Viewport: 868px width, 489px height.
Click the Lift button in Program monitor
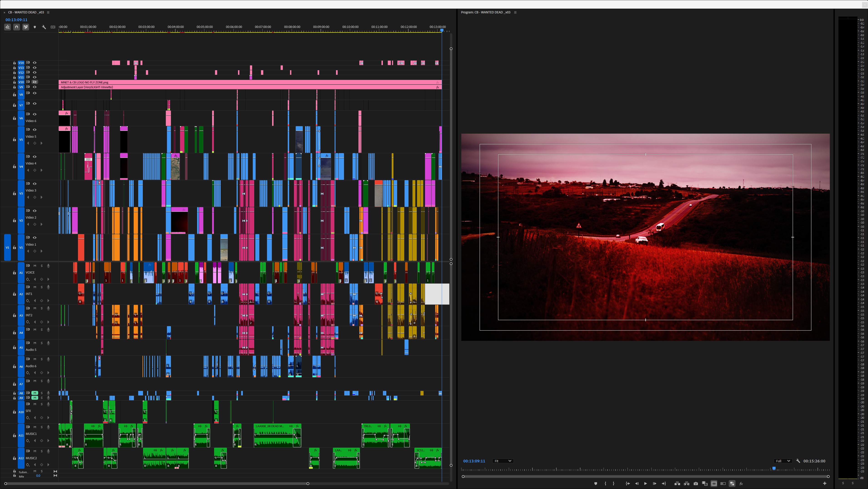point(677,484)
